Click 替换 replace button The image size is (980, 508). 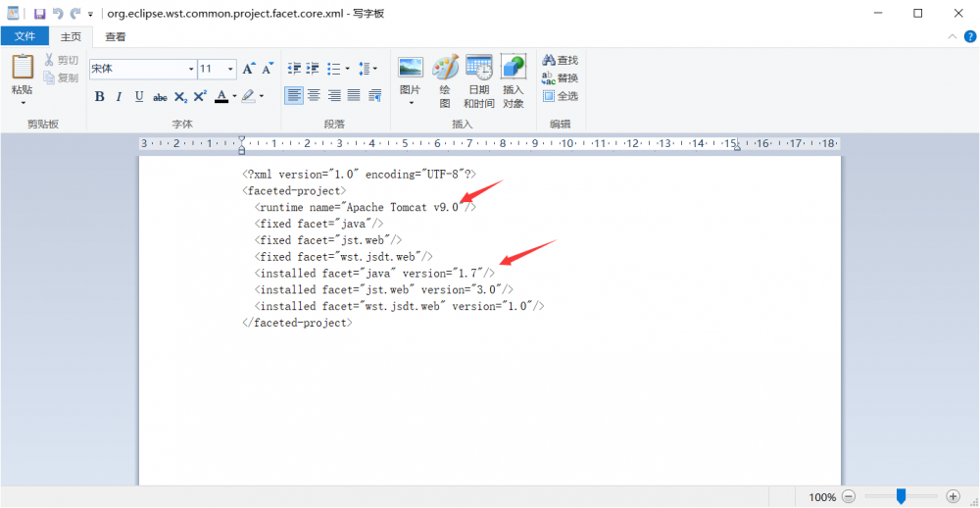(560, 78)
